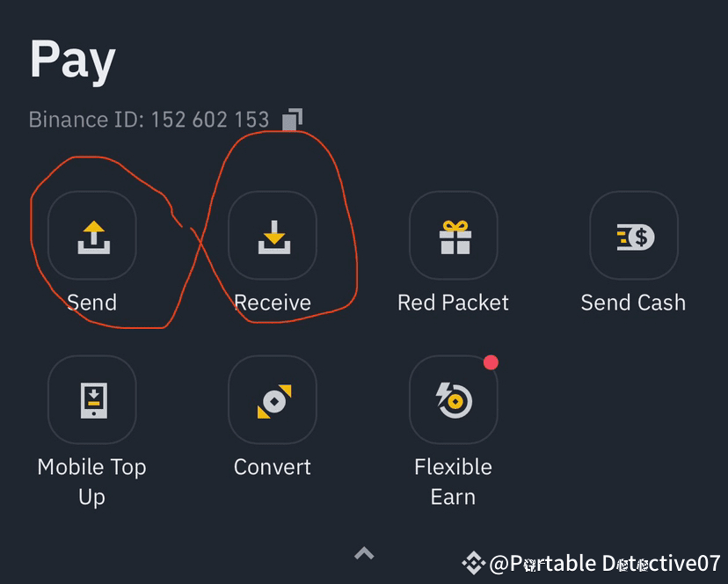This screenshot has width=728, height=584.
Task: Tap the 'Send Cash' text label
Action: 633,303
